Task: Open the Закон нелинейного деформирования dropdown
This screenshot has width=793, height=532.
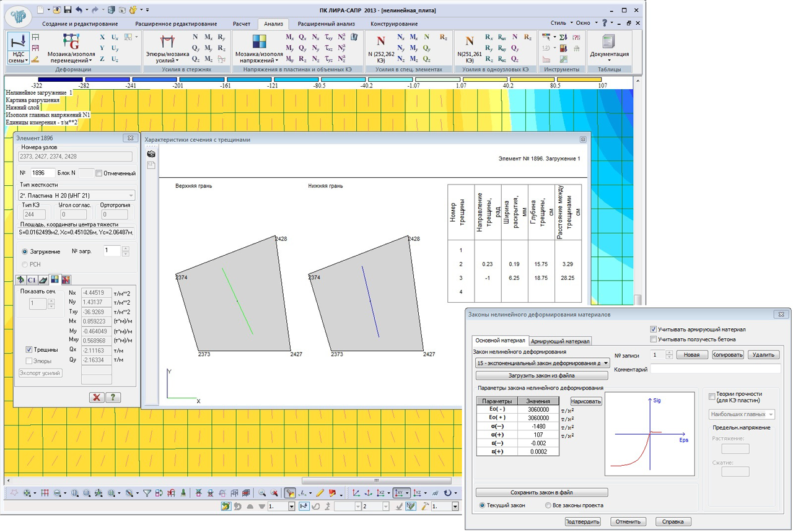Action: coord(605,363)
